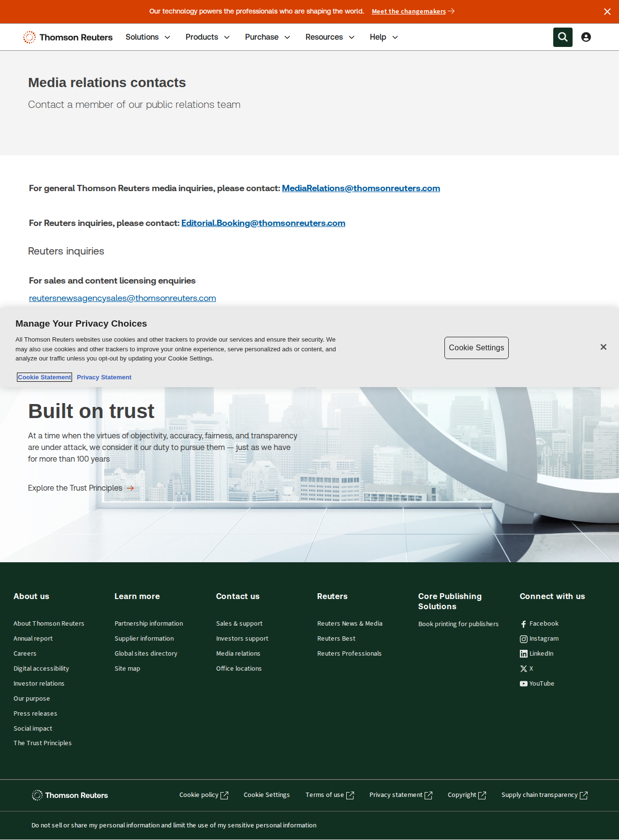
Task: Visit About Thomson Reuters footer link
Action: [49, 624]
